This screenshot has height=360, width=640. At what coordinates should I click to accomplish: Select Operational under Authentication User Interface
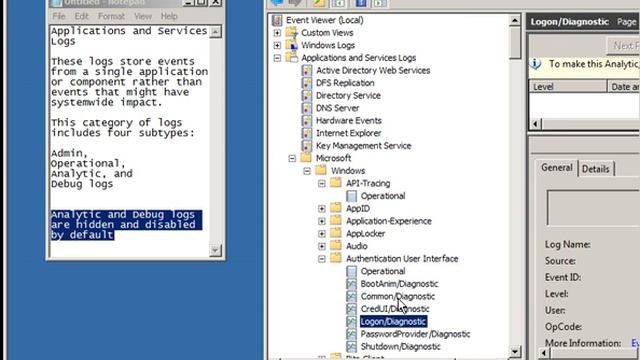383,271
